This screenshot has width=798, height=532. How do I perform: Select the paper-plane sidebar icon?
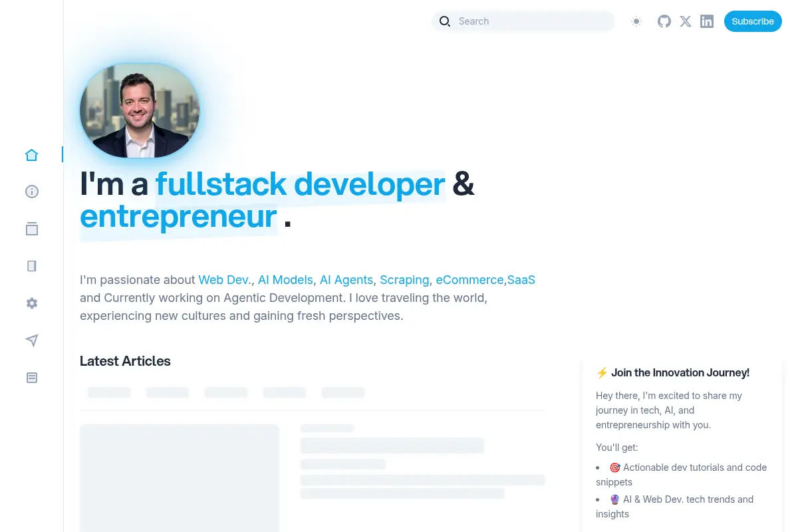coord(31,340)
